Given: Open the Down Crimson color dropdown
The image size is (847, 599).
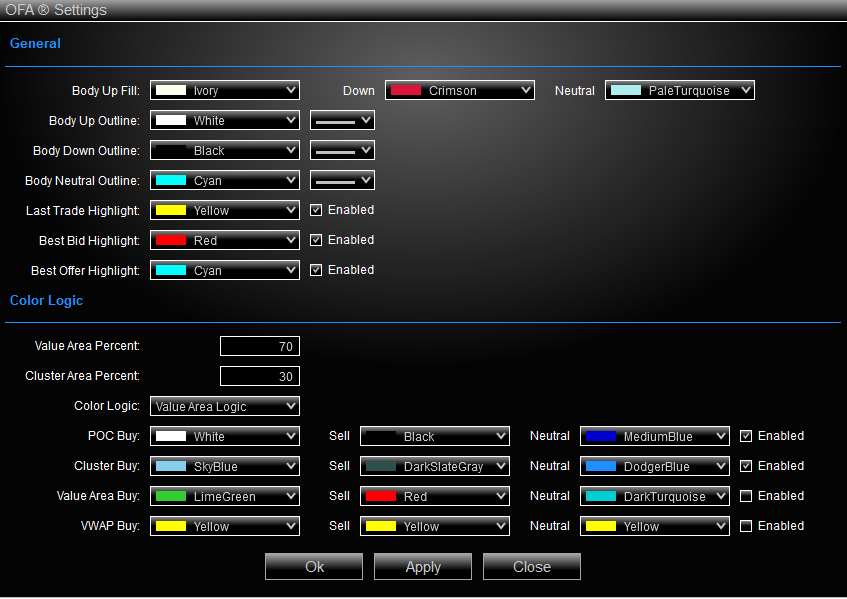Looking at the screenshot, I should click(460, 90).
